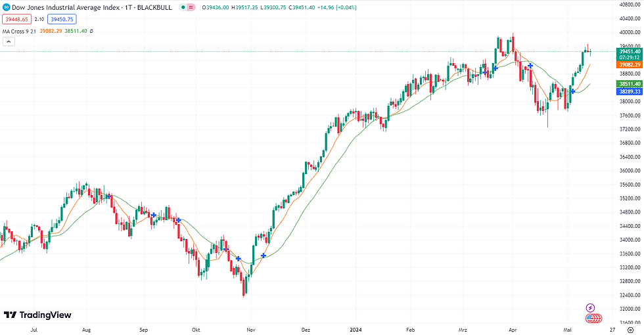Click the green MA value 38511.40 in legend
This screenshot has height=335, width=644.
point(76,32)
